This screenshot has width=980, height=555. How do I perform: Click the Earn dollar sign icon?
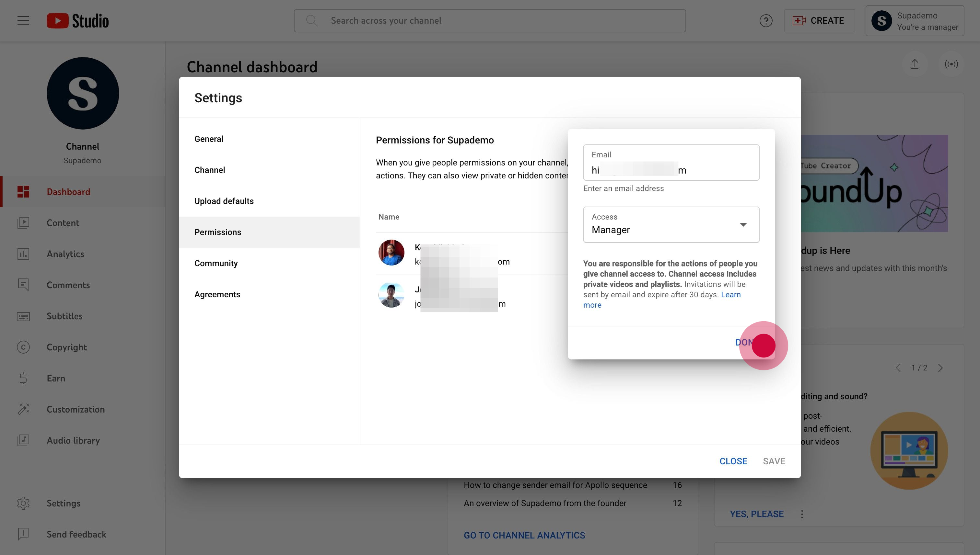coord(23,378)
